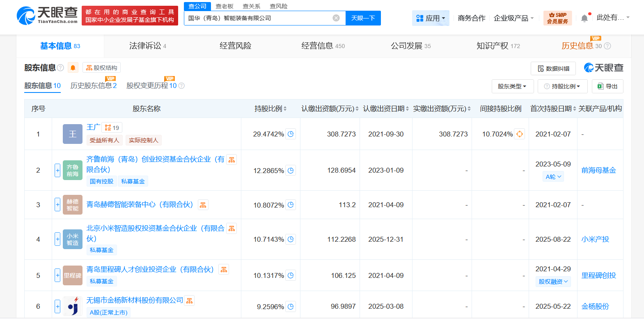Open the notification bell in header
Viewport: 644px width, 319px height.
click(x=584, y=18)
